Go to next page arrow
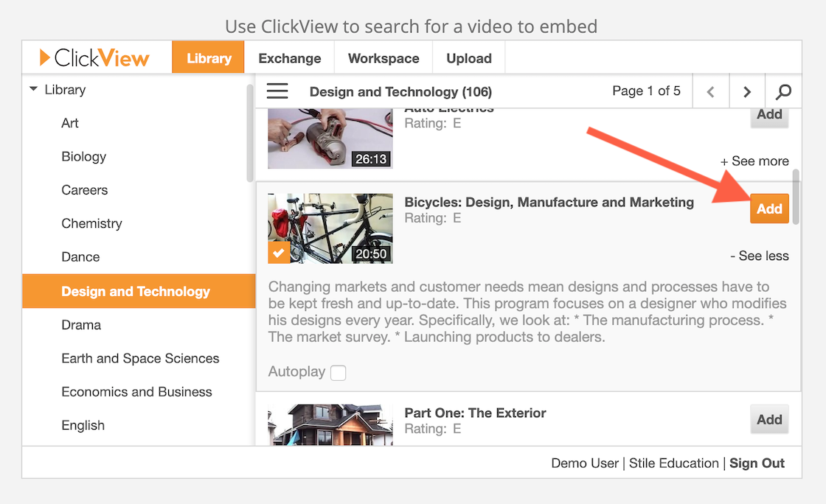Screen dimensions: 826x504 (x=747, y=91)
